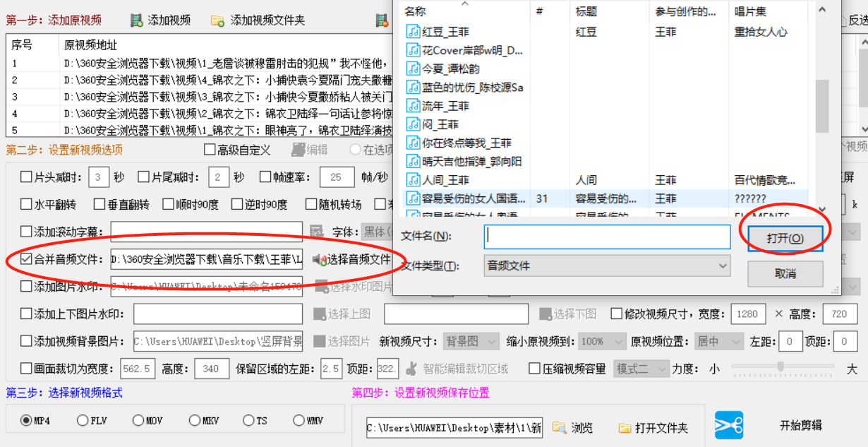868x447 pixels.
Task: Click the music file icon of 闷_王菲
Action: [413, 124]
